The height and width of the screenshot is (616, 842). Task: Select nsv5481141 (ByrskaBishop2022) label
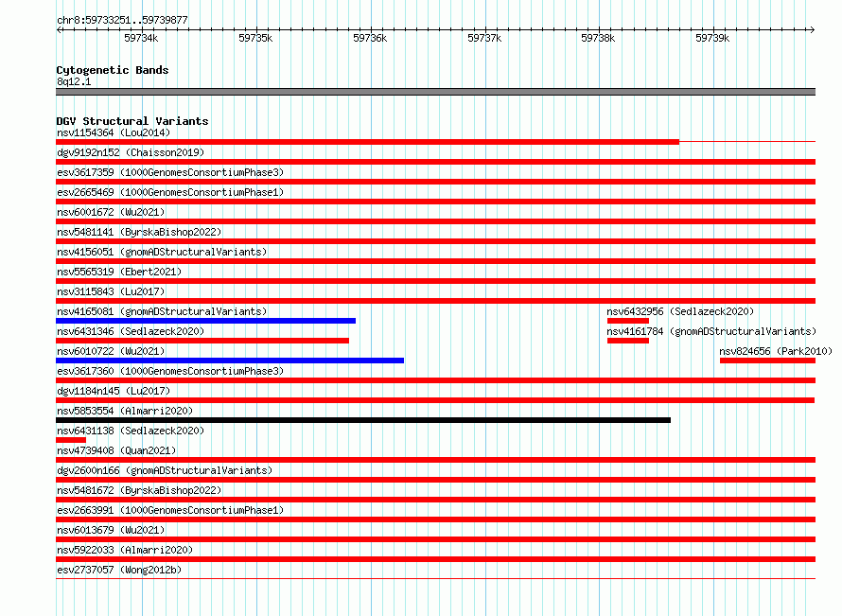click(139, 232)
